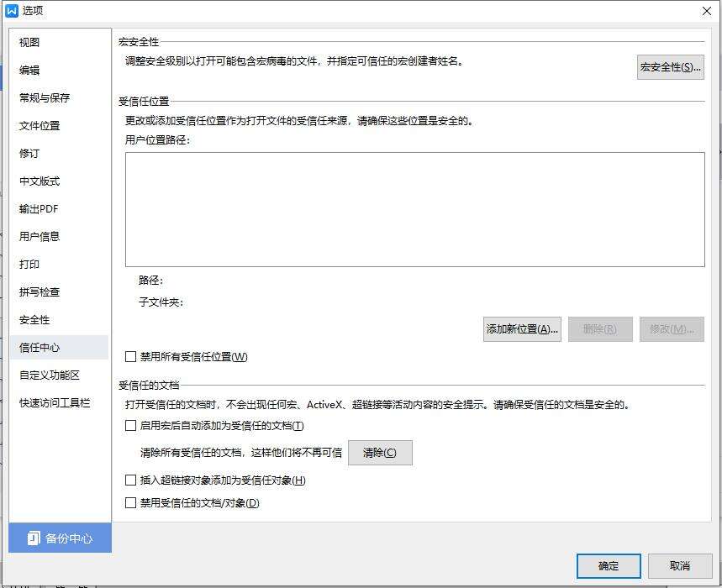Select 修订 in the sidebar
The height and width of the screenshot is (588, 722).
tap(29, 153)
